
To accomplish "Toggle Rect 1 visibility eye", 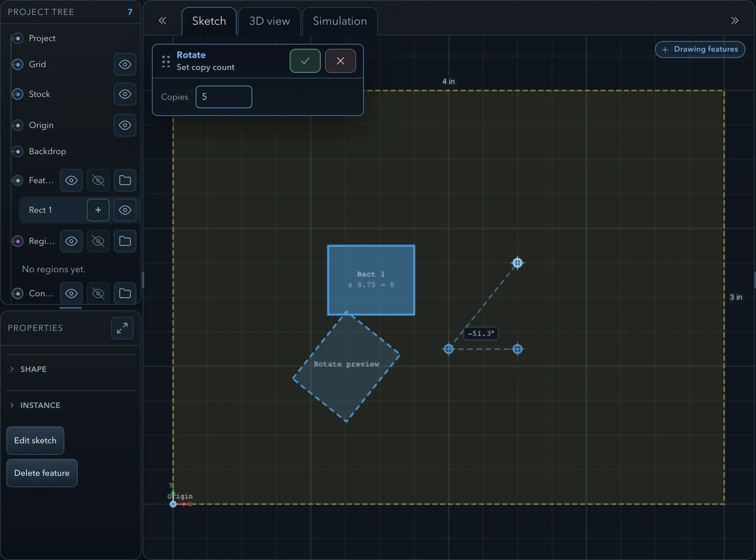I will click(125, 210).
